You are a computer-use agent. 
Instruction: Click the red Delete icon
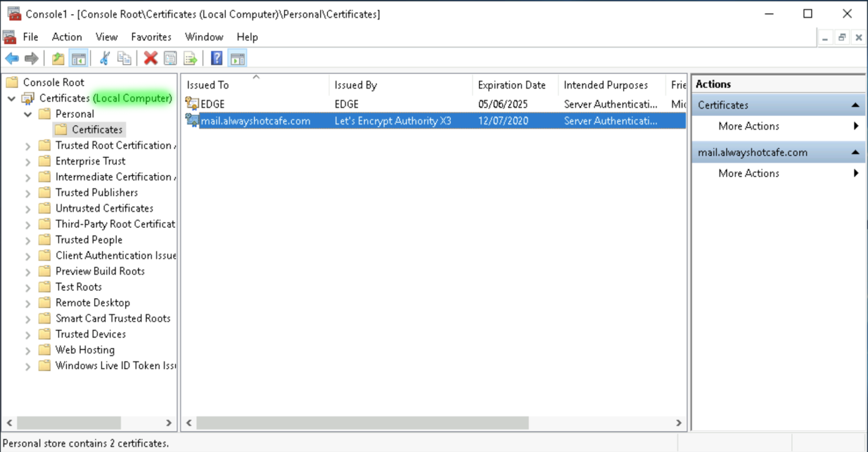point(150,58)
